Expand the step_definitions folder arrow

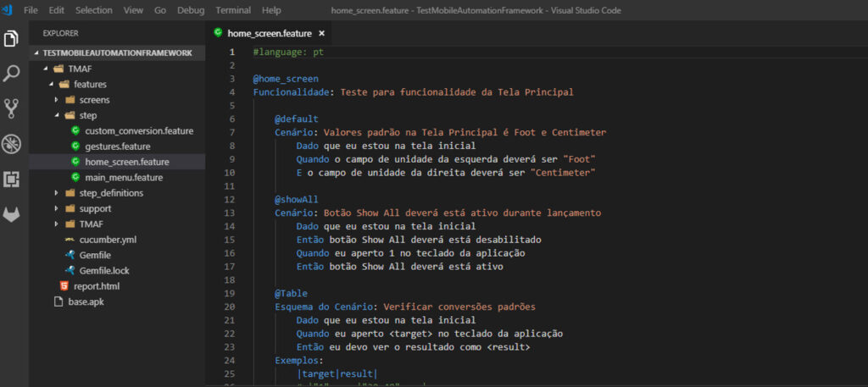57,193
